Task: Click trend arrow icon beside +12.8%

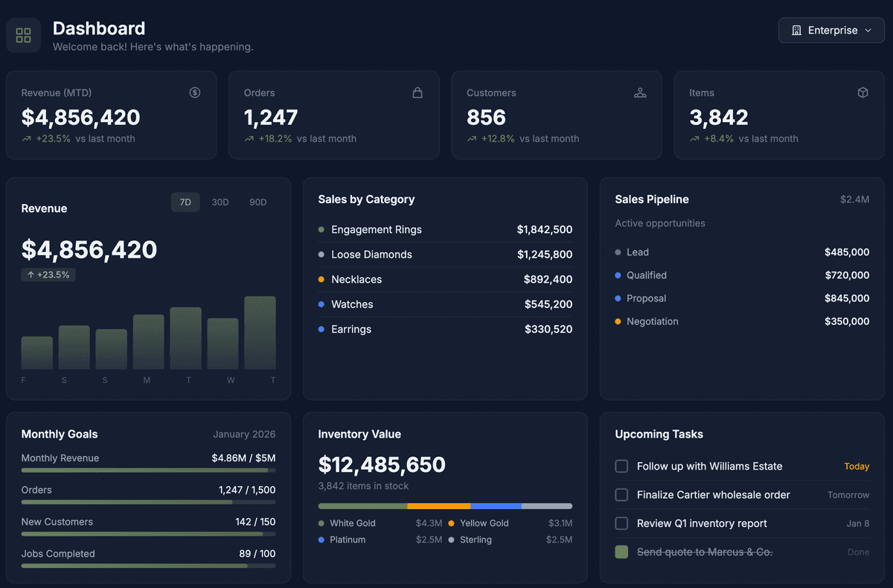Action: 472,138
